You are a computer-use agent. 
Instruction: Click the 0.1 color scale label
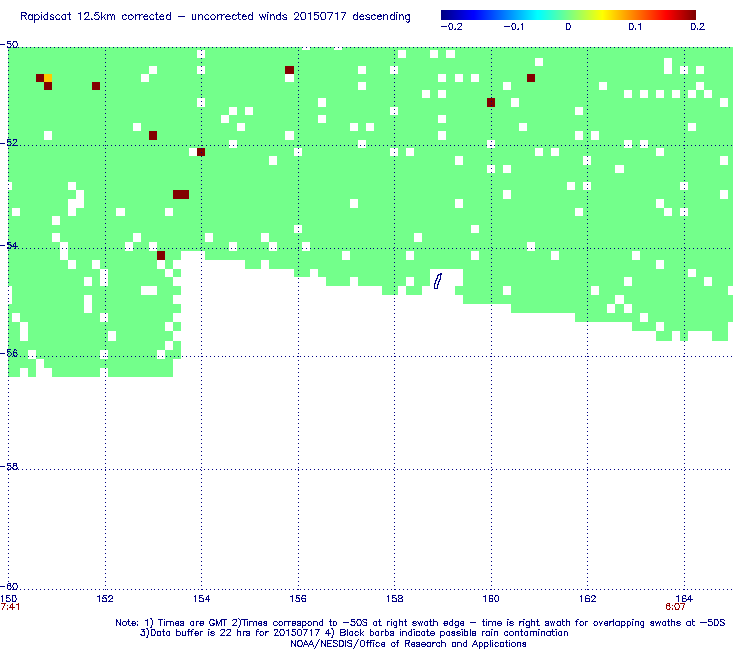tap(635, 27)
